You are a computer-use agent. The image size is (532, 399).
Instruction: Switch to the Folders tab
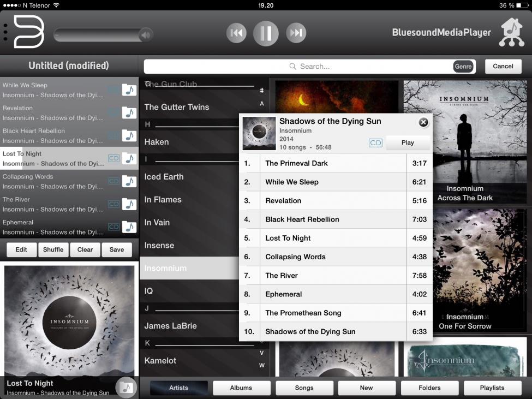(x=429, y=388)
